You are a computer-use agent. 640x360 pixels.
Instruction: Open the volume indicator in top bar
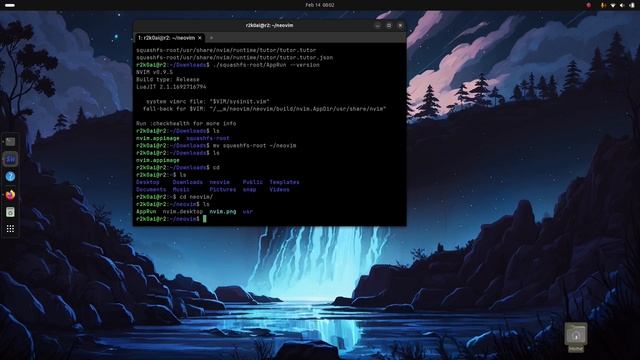coord(622,5)
